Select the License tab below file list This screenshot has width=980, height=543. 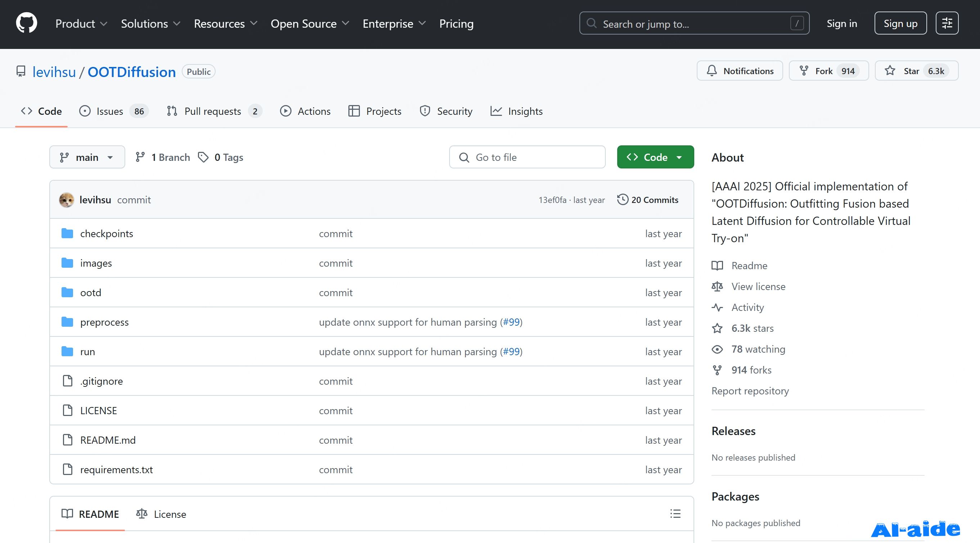click(161, 514)
